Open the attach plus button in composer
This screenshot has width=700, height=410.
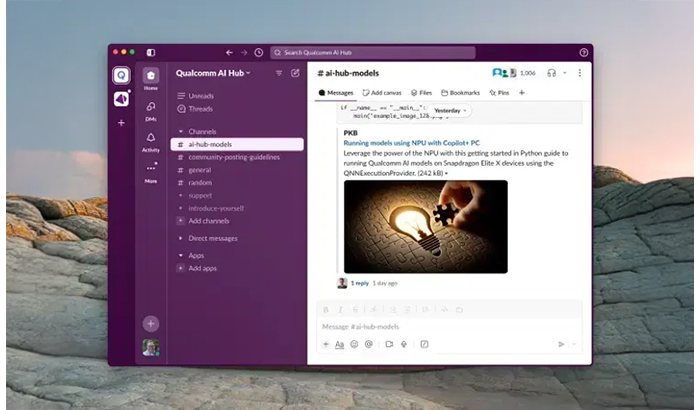(x=326, y=344)
